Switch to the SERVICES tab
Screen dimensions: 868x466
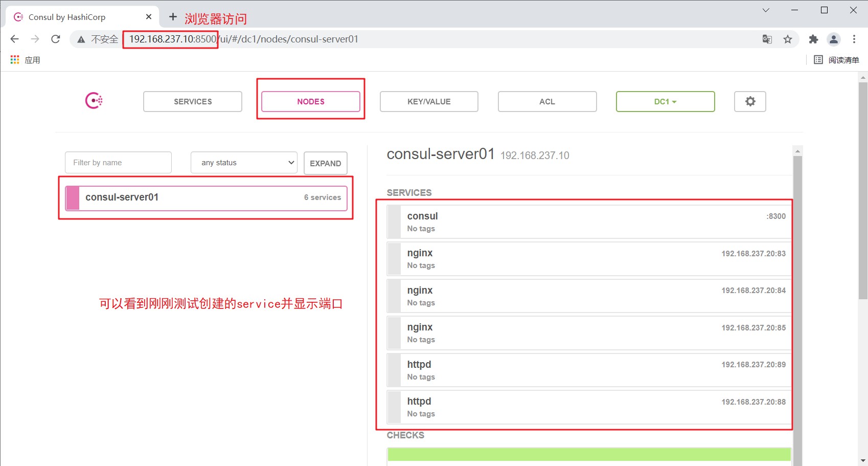[x=193, y=101]
